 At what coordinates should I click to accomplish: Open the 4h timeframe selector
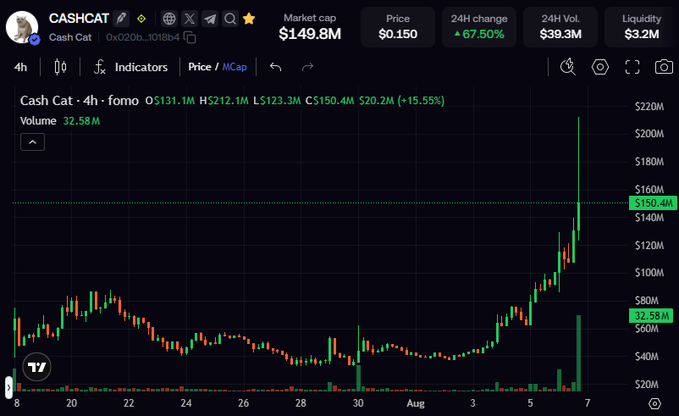pyautogui.click(x=20, y=67)
